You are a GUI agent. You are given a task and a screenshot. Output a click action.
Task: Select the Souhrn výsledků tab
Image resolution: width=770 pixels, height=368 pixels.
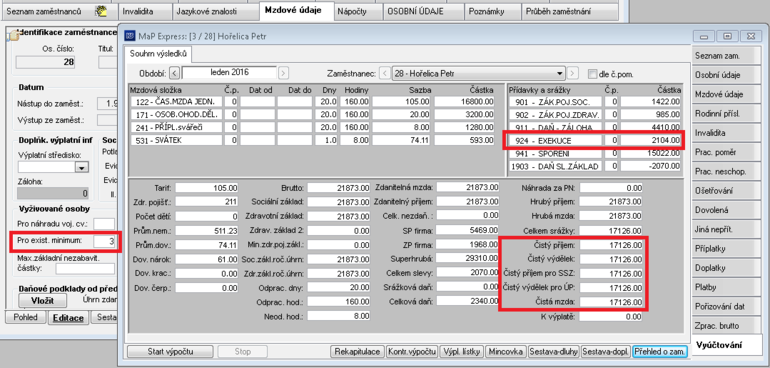tap(158, 53)
